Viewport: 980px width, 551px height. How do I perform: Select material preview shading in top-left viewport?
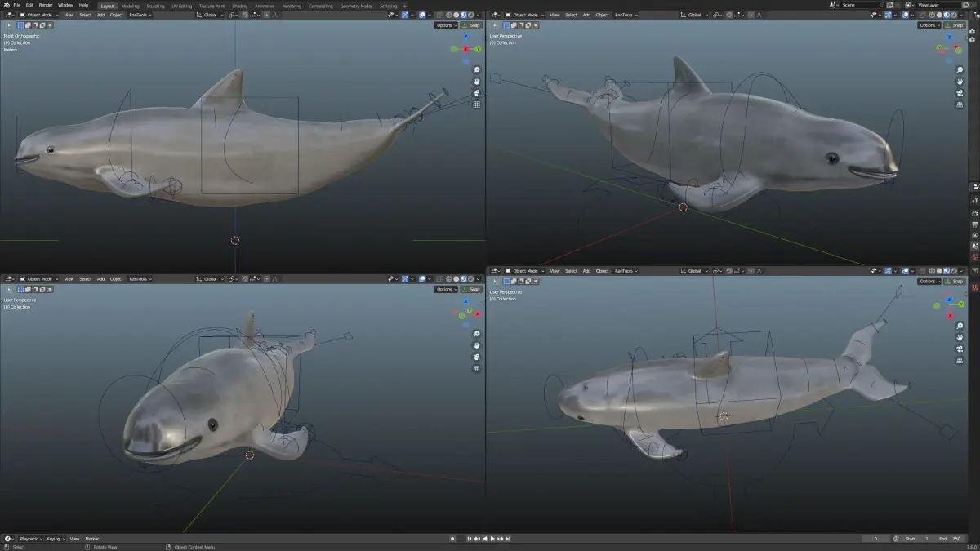(463, 15)
